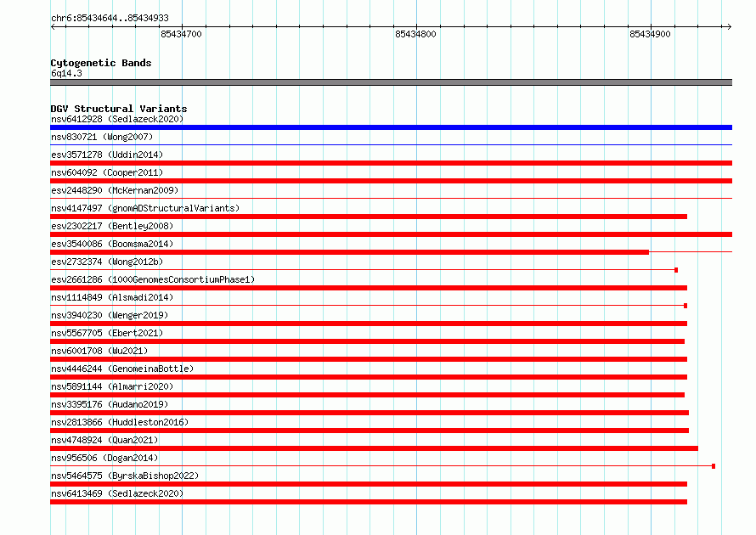Click the red nsv6001708 Wu2021 bar
This screenshot has height=535, width=756.
369,359
